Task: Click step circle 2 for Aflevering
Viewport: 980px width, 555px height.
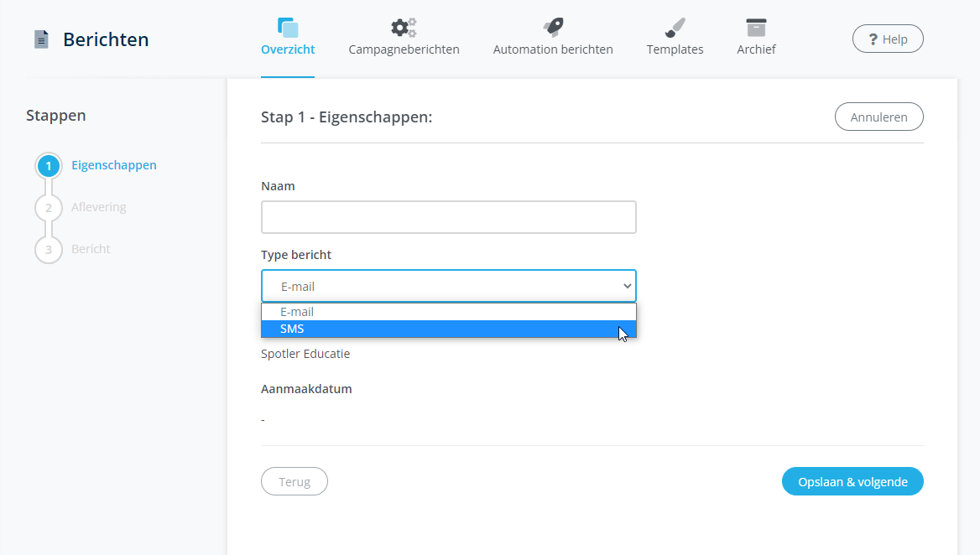Action: [48, 207]
